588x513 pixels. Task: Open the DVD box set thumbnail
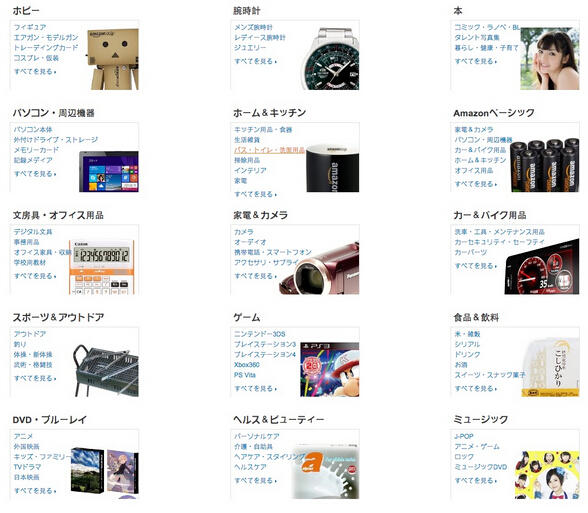click(105, 473)
